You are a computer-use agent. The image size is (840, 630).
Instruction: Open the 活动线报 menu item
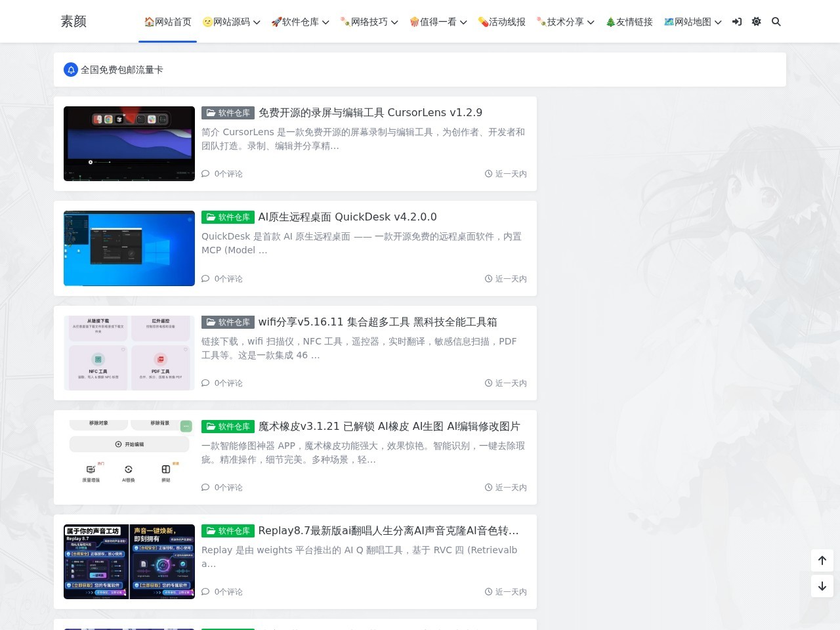point(501,22)
